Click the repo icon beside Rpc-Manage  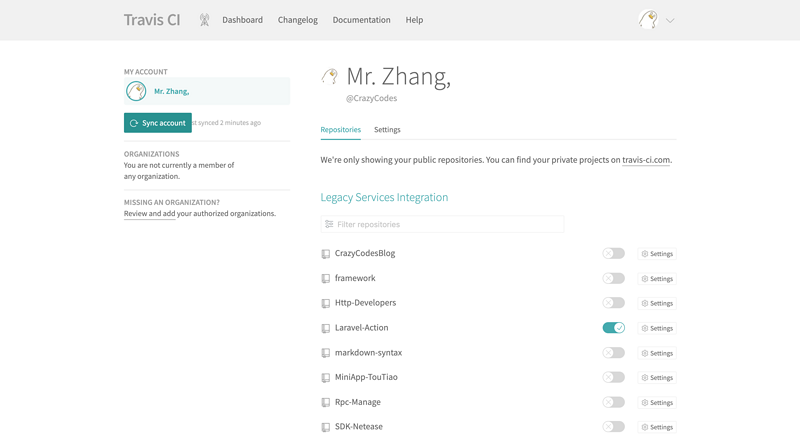click(326, 402)
